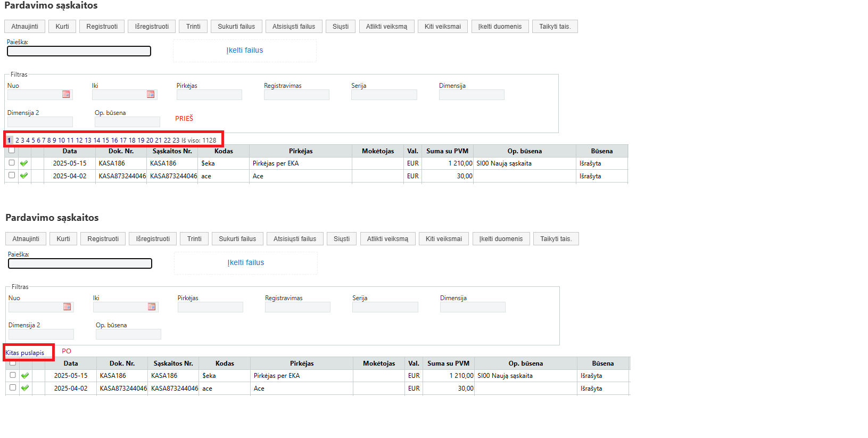The image size is (868, 438).
Task: Click Siųsti button in the PO panel
Action: point(342,239)
